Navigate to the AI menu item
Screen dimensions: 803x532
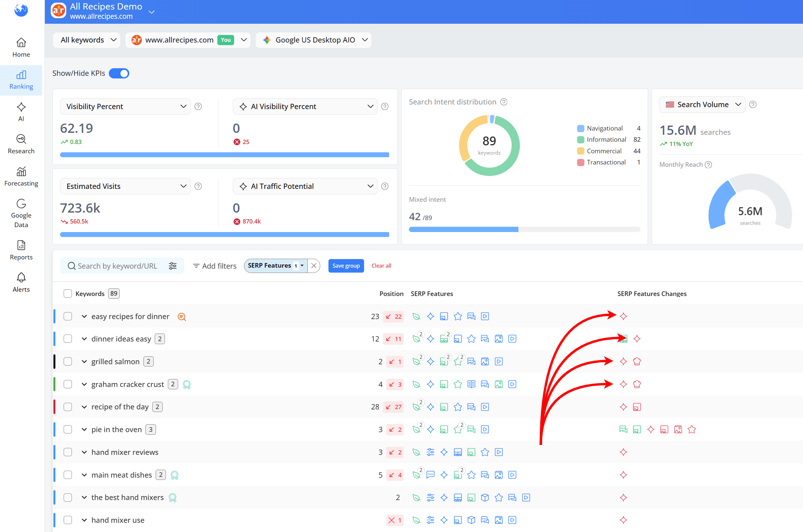point(21,112)
